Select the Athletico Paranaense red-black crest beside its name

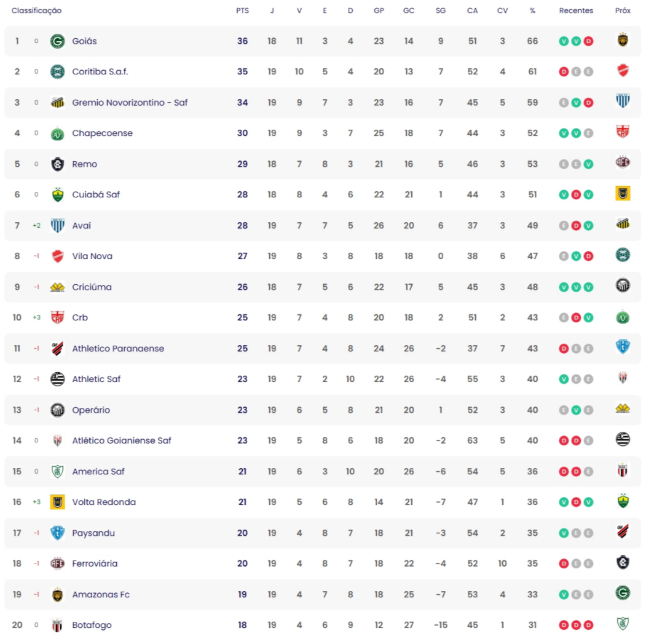[x=57, y=348]
